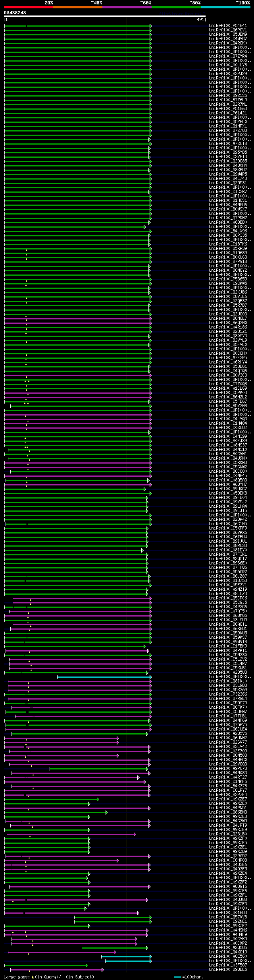Click label UniRef100_Q4QJ88
Viewport: 254px width, 980px height.
coord(228,899)
